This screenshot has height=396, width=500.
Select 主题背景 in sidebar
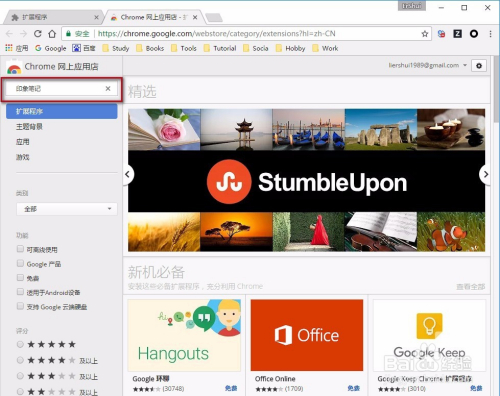tap(29, 127)
